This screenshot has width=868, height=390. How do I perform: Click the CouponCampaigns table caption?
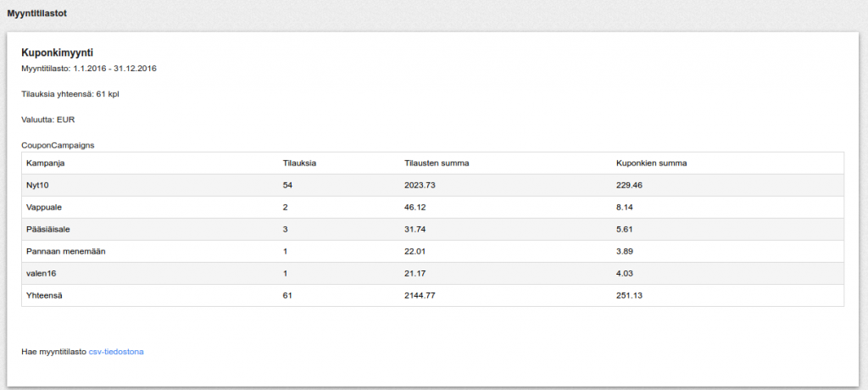tap(58, 146)
